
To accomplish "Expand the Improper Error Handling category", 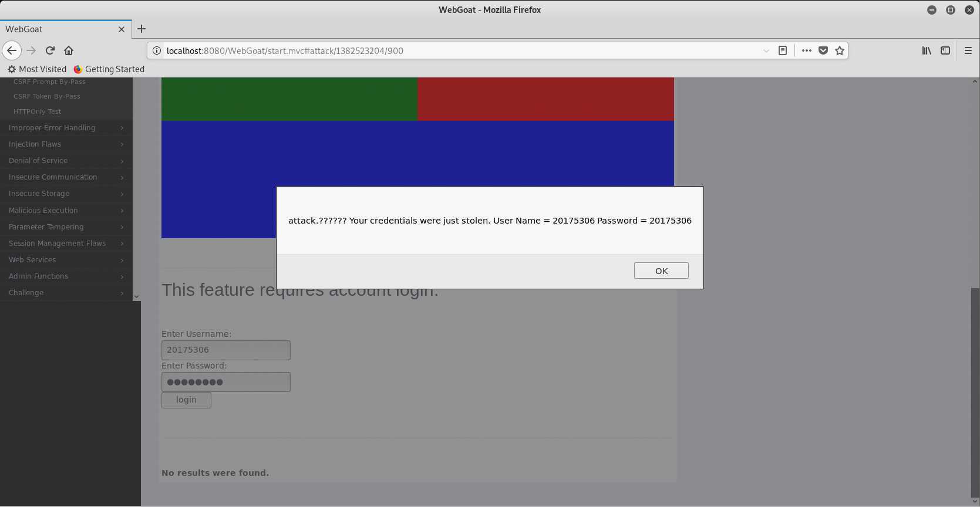I will pyautogui.click(x=66, y=127).
